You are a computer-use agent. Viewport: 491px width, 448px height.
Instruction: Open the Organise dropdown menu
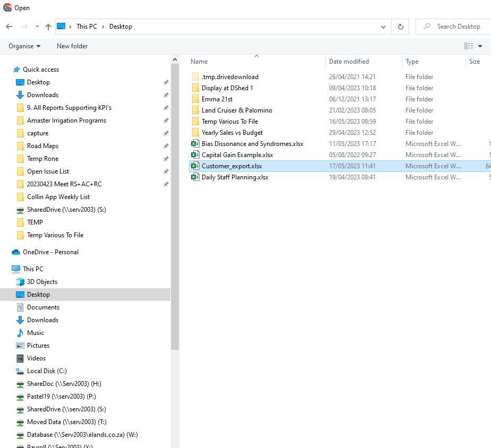coord(24,46)
